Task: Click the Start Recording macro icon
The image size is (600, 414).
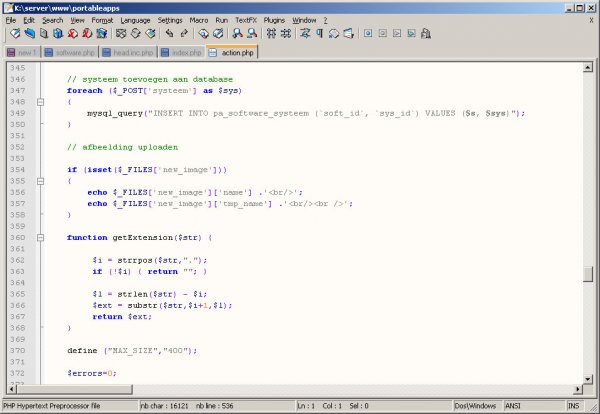Action: [x=368, y=34]
